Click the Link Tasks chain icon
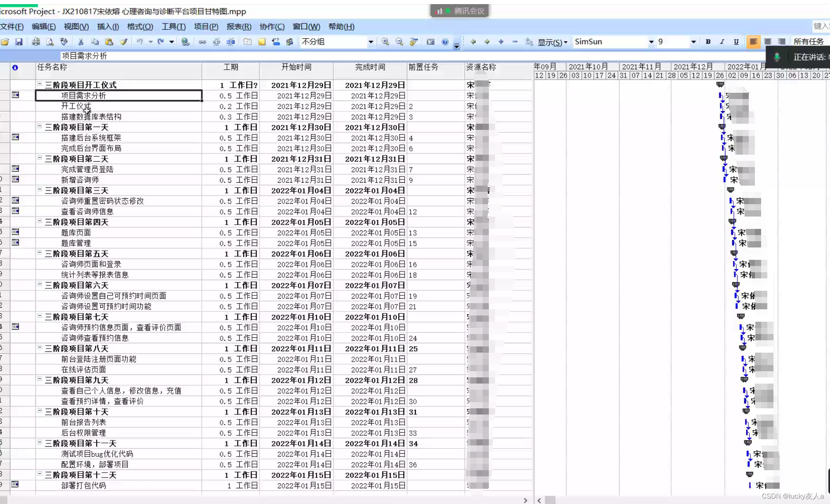 [x=202, y=42]
